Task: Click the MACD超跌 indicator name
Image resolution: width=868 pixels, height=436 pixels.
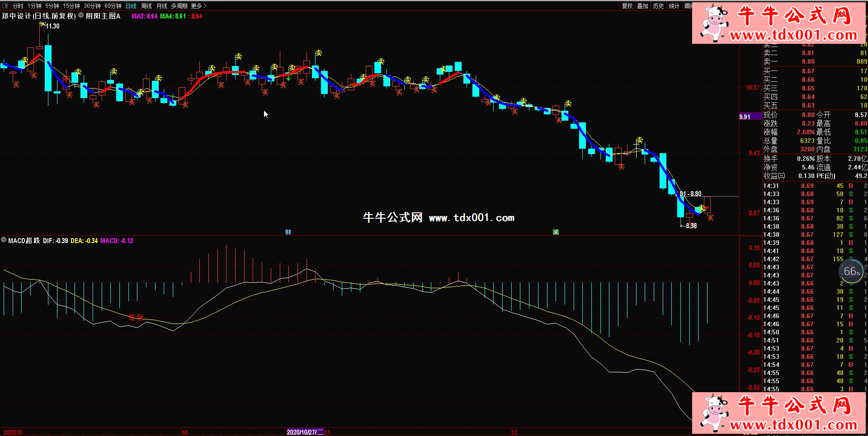Action: tap(24, 241)
